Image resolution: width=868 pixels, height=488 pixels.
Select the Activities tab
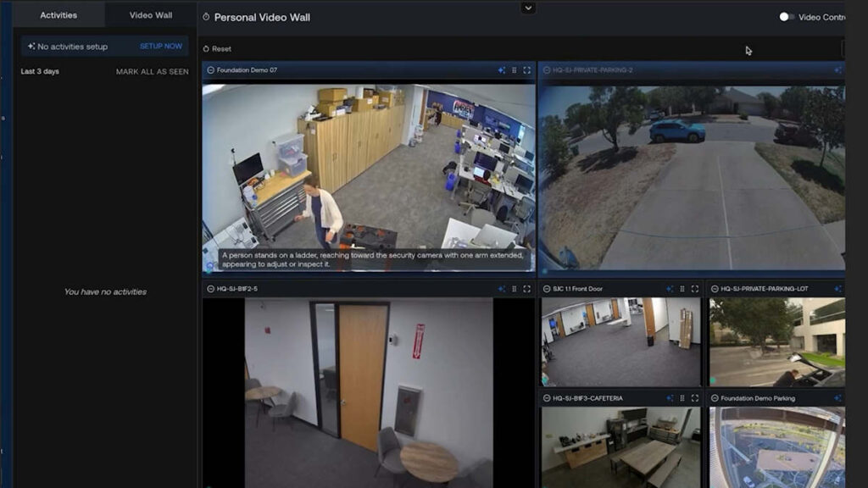(x=58, y=15)
